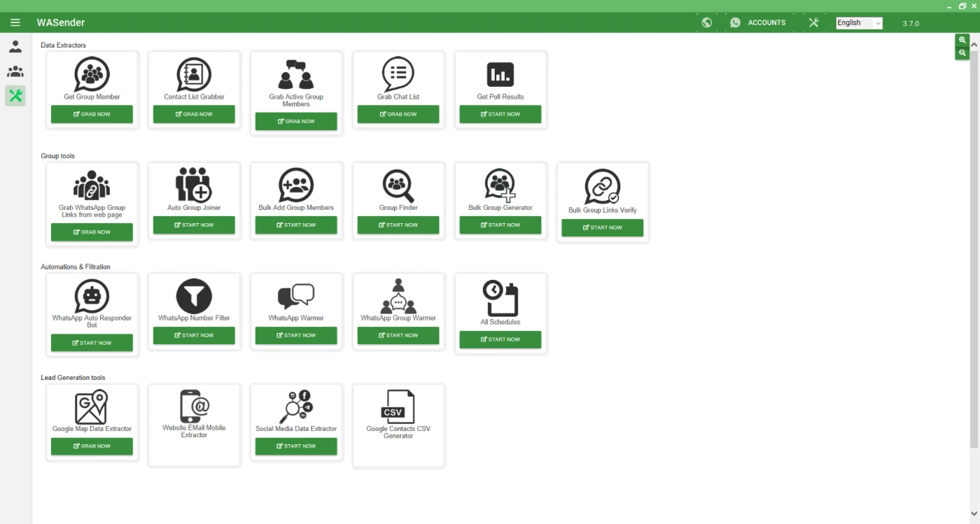Click the WhatsApp Auto Responder Bot icon

click(x=92, y=296)
